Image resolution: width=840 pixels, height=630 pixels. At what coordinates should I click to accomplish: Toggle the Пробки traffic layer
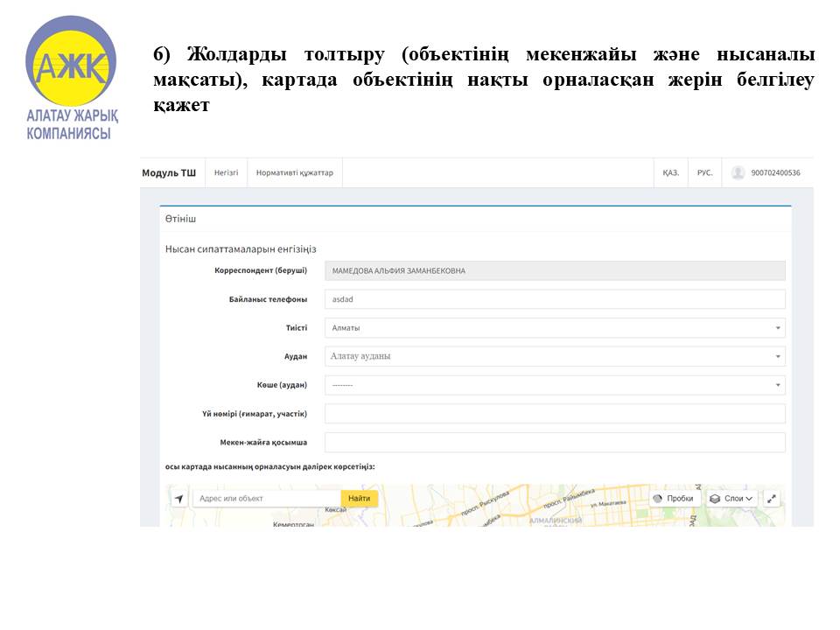pos(675,499)
